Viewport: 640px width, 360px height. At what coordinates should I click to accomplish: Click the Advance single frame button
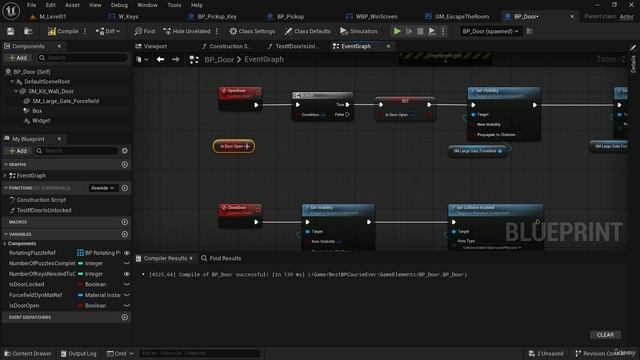tap(409, 31)
